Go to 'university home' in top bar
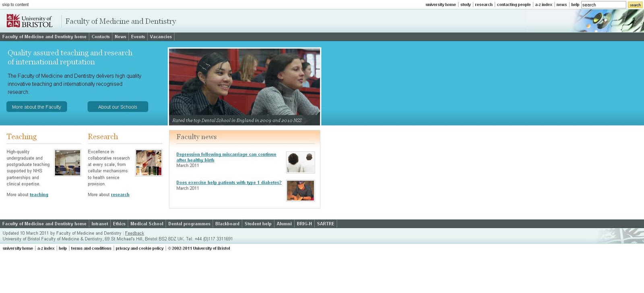This screenshot has height=293, width=644. pyautogui.click(x=441, y=5)
